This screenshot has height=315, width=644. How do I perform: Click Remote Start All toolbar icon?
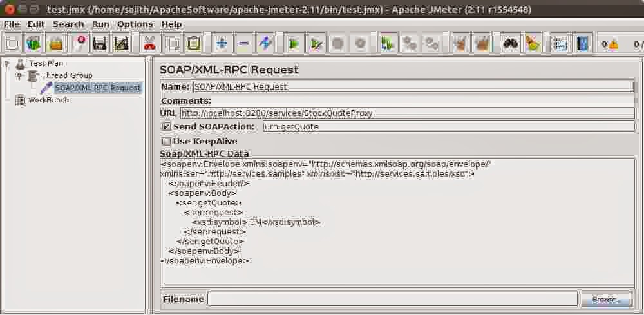click(386, 43)
